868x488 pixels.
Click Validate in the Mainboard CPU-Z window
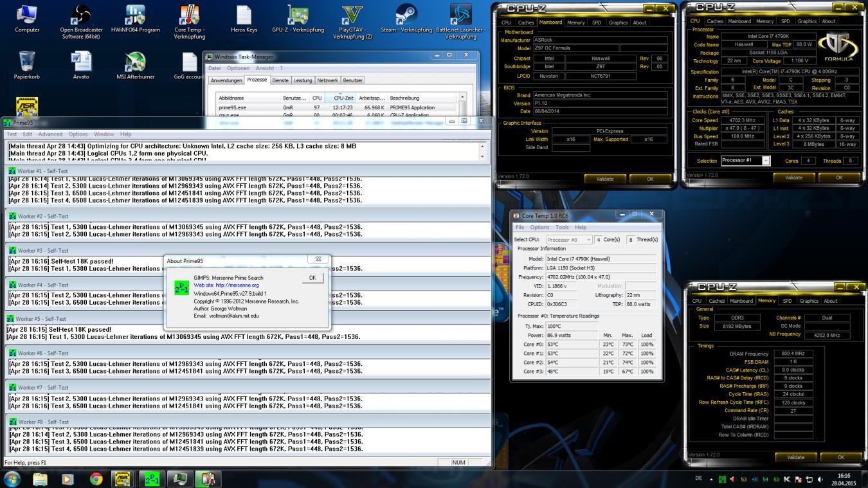(x=605, y=179)
